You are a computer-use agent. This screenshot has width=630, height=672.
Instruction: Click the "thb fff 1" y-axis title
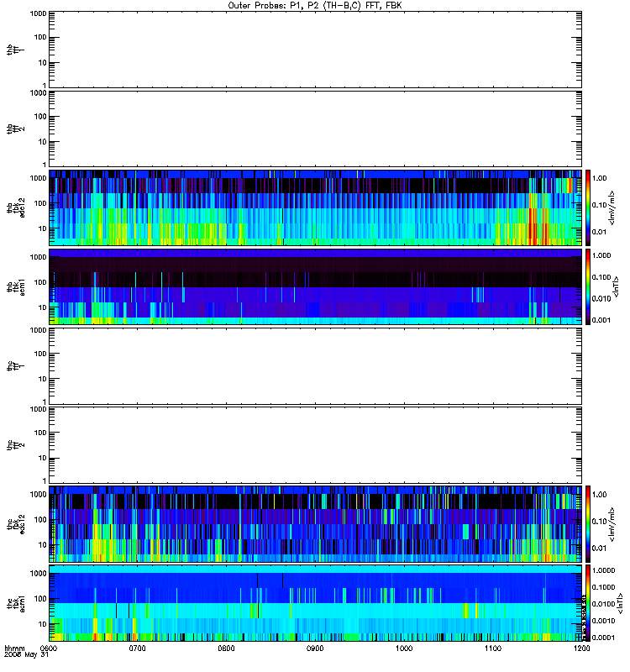(x=16, y=50)
